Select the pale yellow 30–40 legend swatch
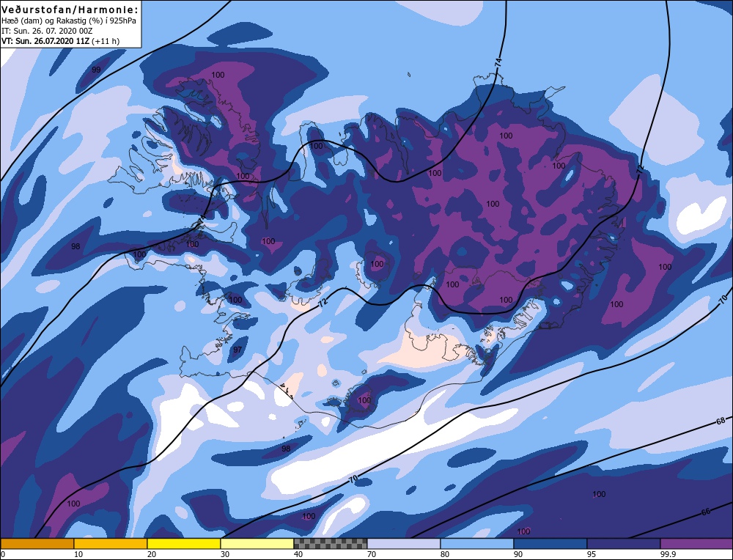 257,543
